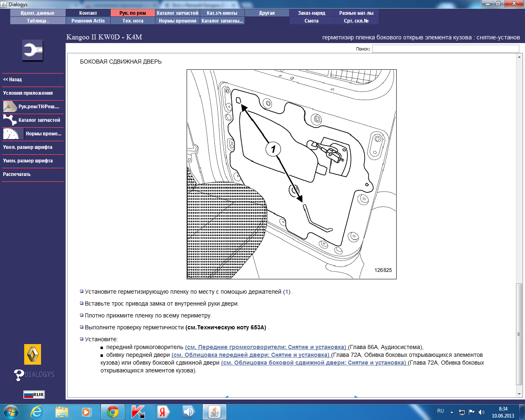Screen dimensions: 525x420
Task: Click the RUR Russian flag language icon
Action: 34,395
